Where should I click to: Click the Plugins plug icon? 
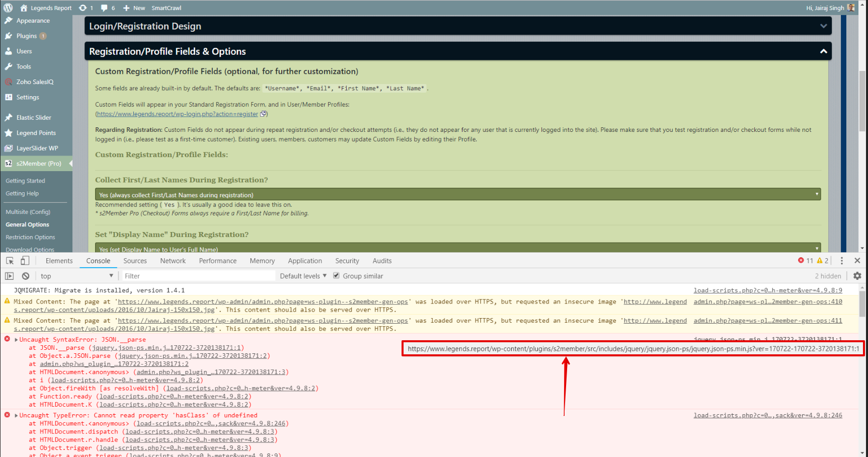9,36
